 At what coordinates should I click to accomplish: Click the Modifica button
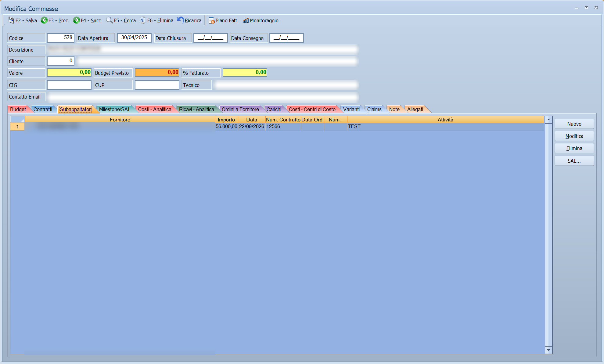(x=574, y=136)
